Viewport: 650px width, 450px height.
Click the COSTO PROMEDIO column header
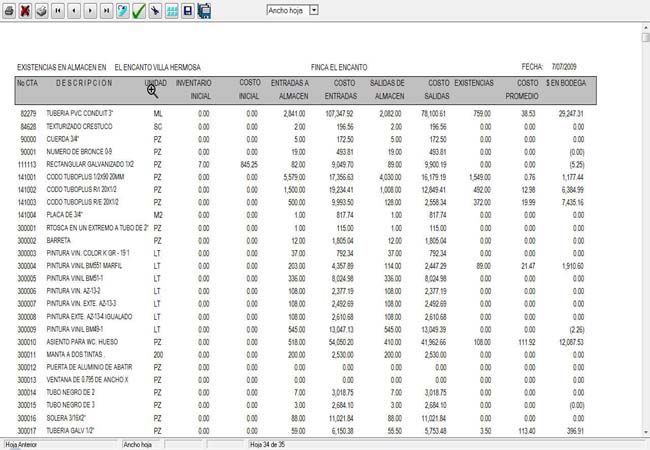point(522,90)
